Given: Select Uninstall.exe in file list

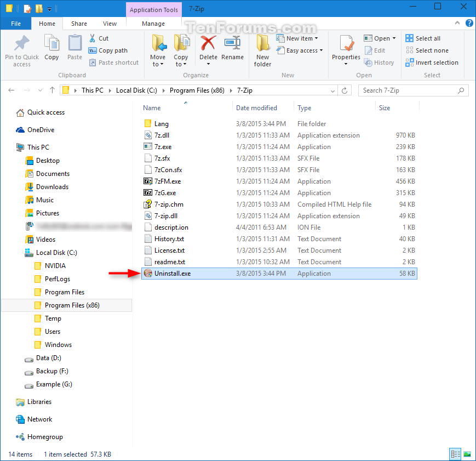Looking at the screenshot, I should (x=279, y=274).
